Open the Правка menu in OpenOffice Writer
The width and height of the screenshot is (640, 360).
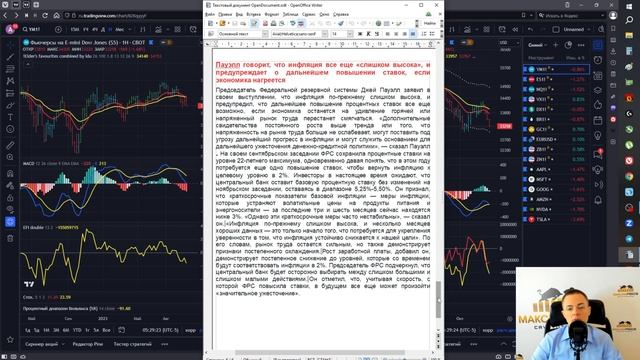point(225,14)
